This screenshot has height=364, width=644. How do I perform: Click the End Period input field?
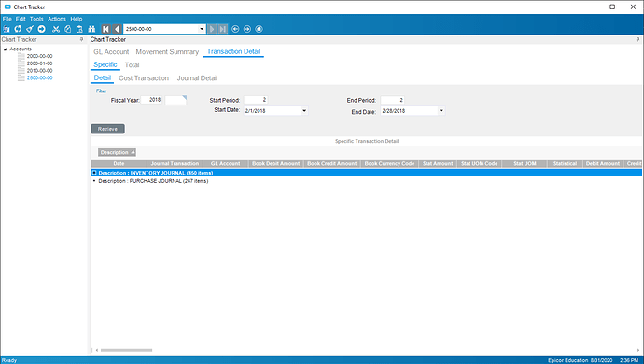click(x=392, y=100)
